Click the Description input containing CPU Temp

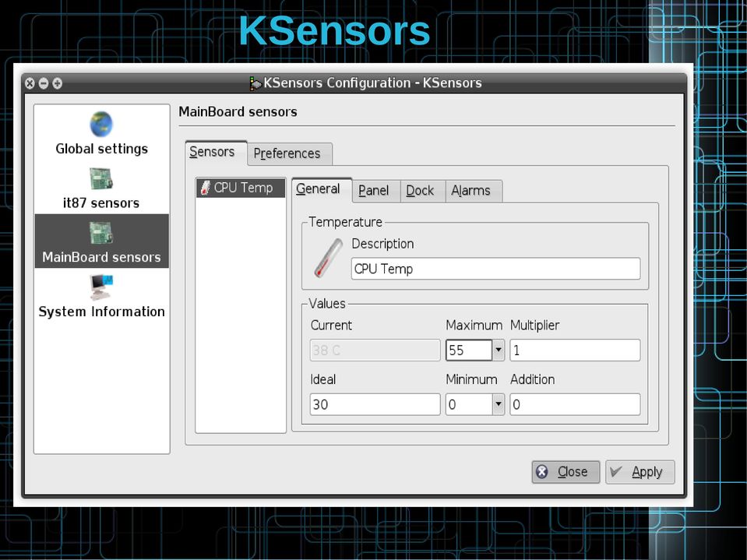(495, 269)
